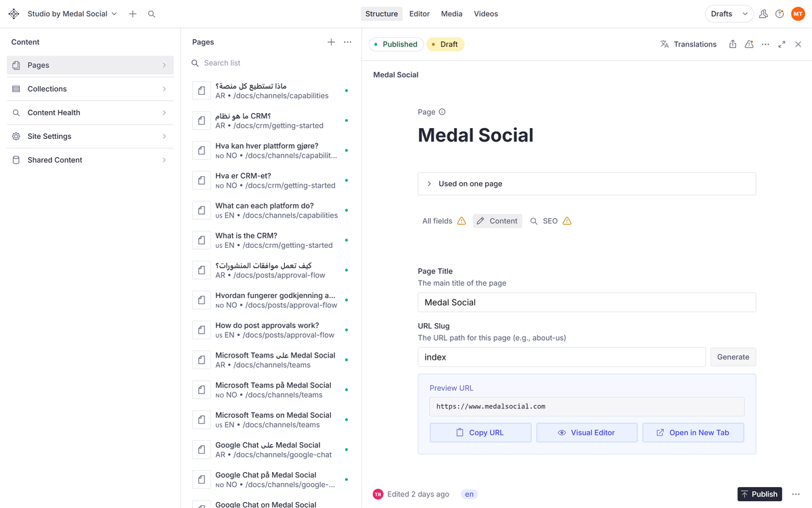Screen dimensions: 812x508
Task: Click the share icon in the document header
Action: (x=732, y=44)
